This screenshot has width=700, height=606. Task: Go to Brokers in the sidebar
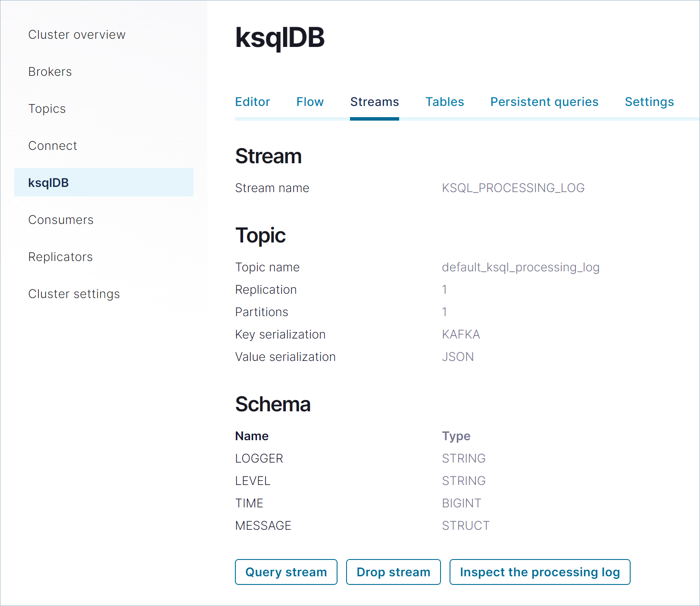[50, 71]
